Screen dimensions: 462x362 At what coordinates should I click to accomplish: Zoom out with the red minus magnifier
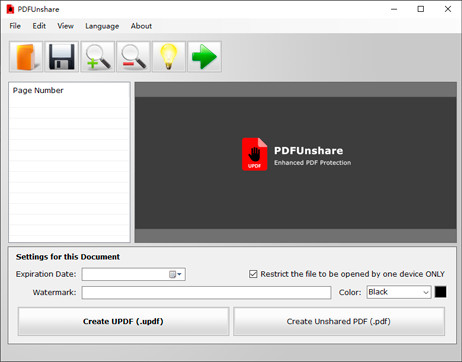133,57
